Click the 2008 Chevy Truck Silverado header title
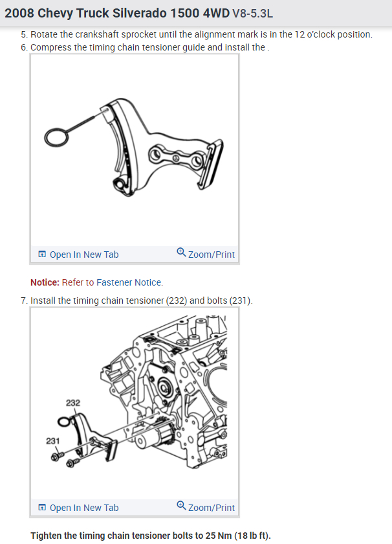 (x=117, y=13)
